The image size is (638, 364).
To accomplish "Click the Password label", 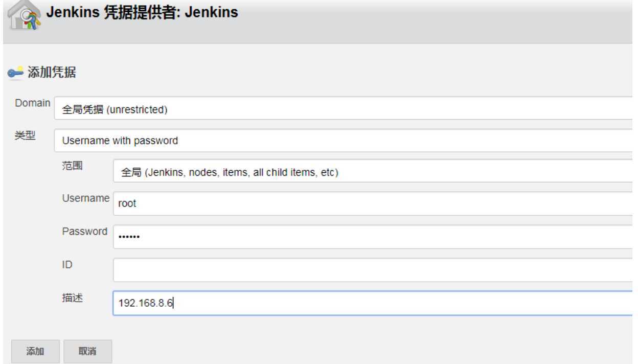I will 85,231.
